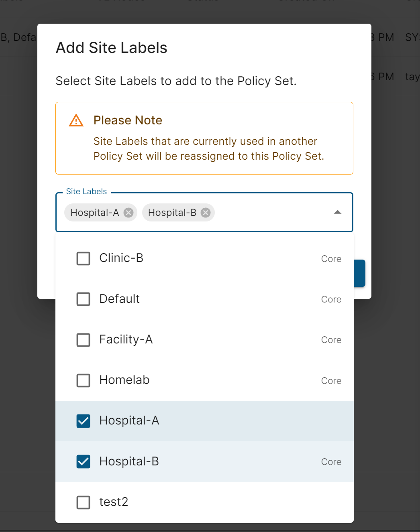Uncheck the Hospital-B checkbox
This screenshot has width=420, height=532.
pyautogui.click(x=84, y=461)
